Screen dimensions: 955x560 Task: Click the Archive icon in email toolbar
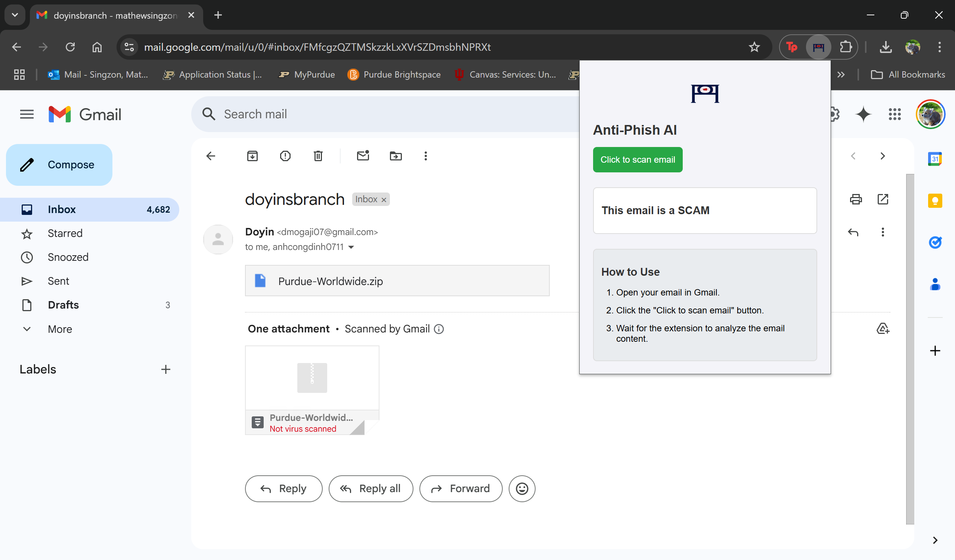[x=252, y=156]
